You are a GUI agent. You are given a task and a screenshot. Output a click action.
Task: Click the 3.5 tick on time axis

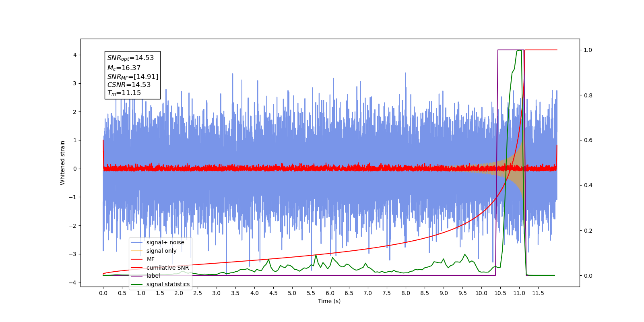pyautogui.click(x=235, y=293)
